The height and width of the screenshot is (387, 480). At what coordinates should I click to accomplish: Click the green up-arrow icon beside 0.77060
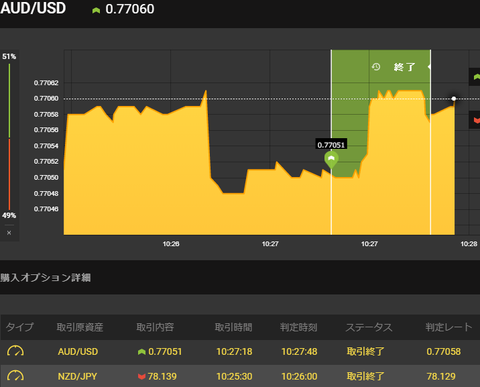tap(96, 10)
